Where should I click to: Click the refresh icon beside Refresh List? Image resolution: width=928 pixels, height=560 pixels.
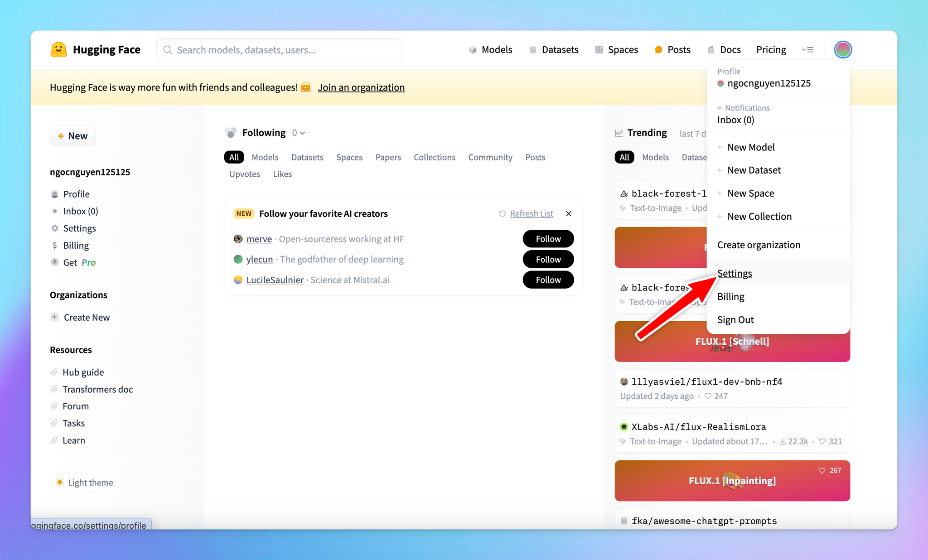tap(502, 214)
